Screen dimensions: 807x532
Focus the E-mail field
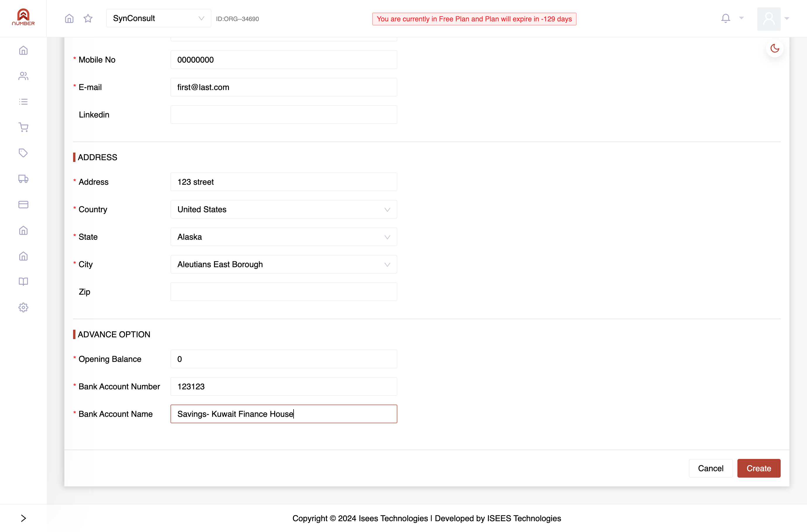point(284,87)
